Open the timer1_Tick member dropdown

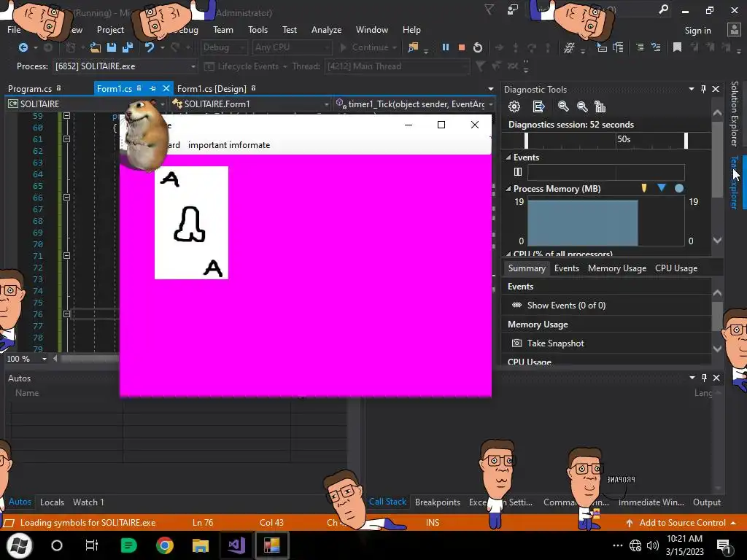click(414, 104)
